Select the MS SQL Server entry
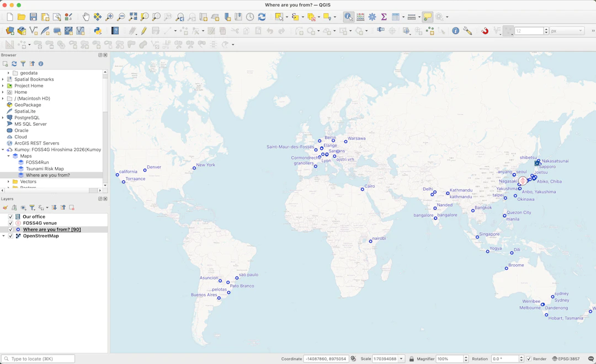 (30, 124)
